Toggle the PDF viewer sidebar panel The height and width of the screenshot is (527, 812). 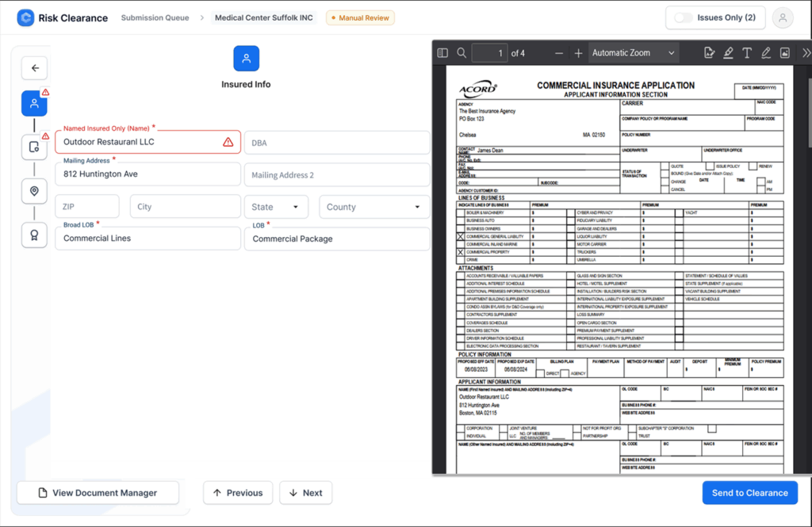(x=442, y=53)
